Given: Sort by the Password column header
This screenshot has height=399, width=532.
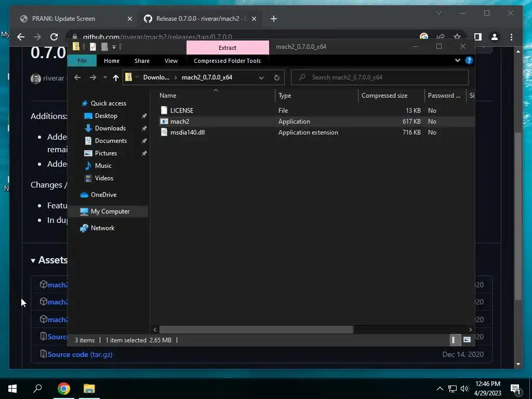Looking at the screenshot, I should (x=445, y=96).
